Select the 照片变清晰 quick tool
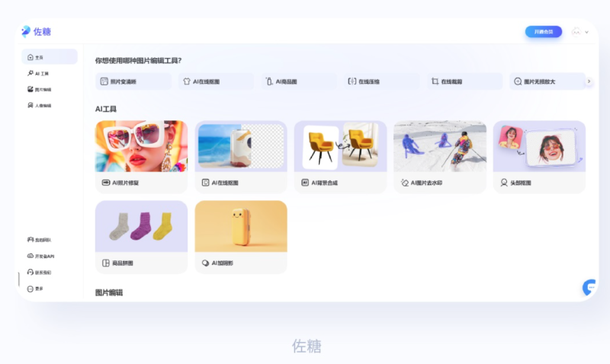Viewport: 610px width, 364px height. 133,81
